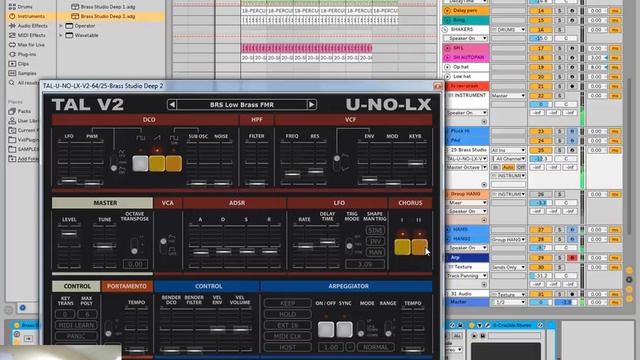640x360 pixels.
Task: Open Track Panning dropdown on Texture track
Action: [x=467, y=276]
